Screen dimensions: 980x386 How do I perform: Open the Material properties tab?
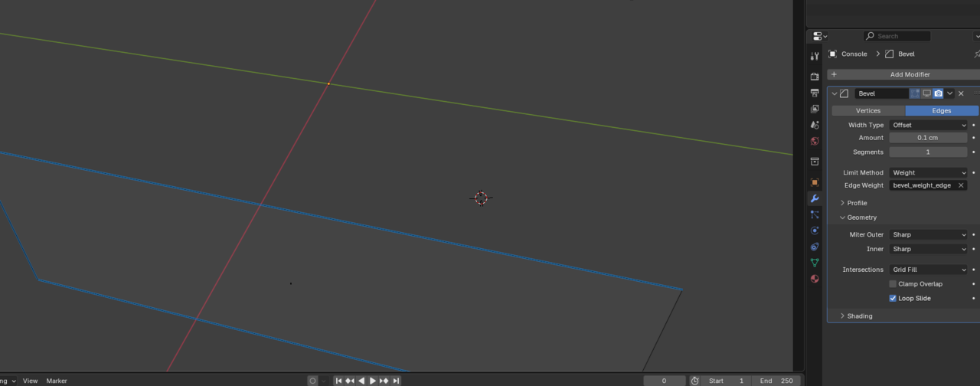(815, 279)
